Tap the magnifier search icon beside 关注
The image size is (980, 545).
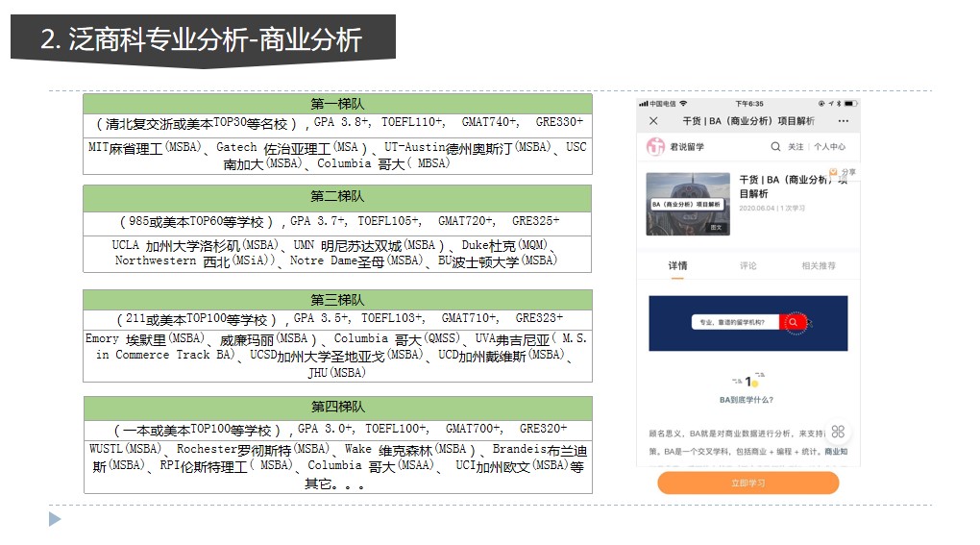[775, 146]
